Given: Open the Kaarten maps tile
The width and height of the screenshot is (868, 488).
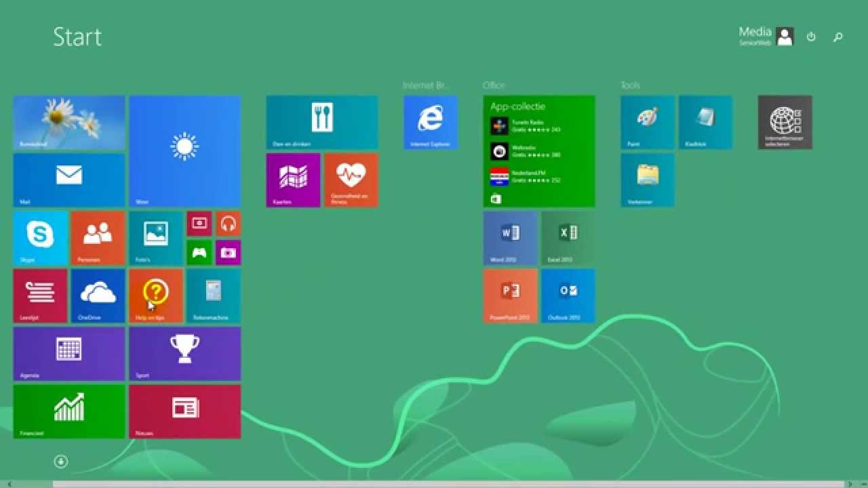Looking at the screenshot, I should click(294, 180).
